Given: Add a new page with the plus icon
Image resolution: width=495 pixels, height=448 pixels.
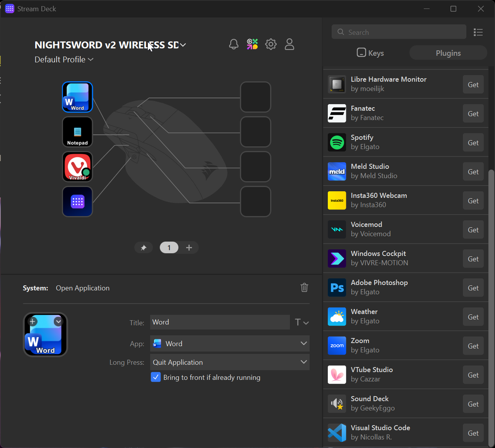Looking at the screenshot, I should point(189,247).
